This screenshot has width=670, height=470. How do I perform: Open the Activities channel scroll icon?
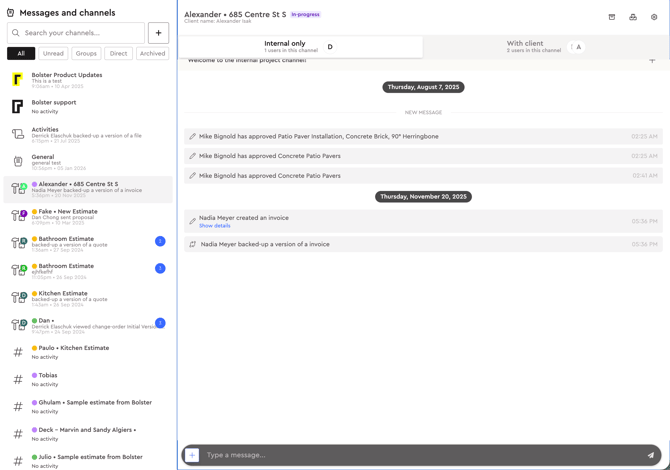[x=18, y=133]
